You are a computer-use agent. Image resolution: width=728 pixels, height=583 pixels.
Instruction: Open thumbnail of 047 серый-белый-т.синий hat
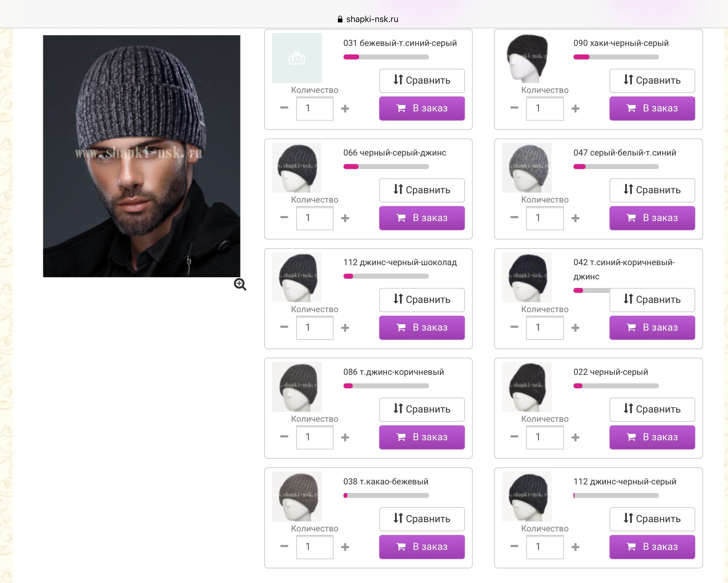(x=527, y=168)
